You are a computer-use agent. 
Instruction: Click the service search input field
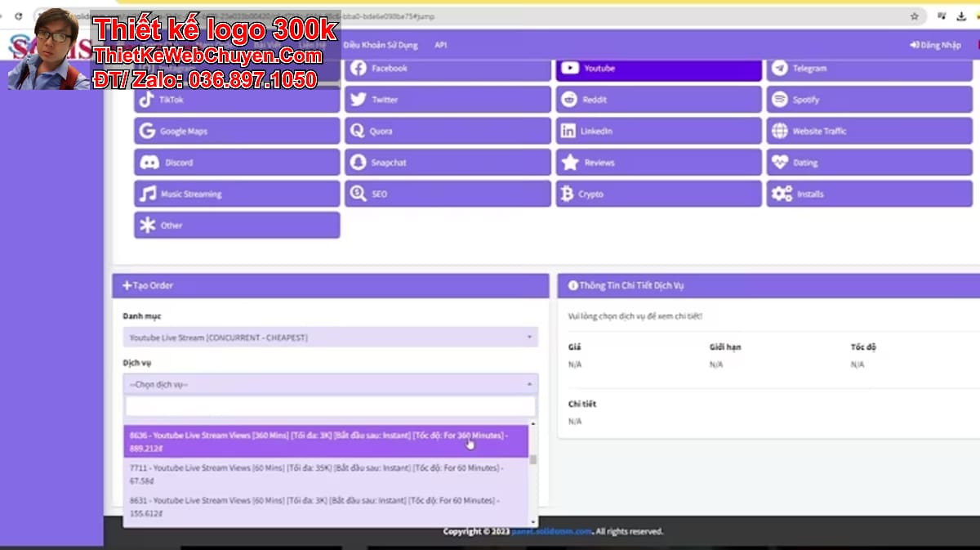(330, 407)
